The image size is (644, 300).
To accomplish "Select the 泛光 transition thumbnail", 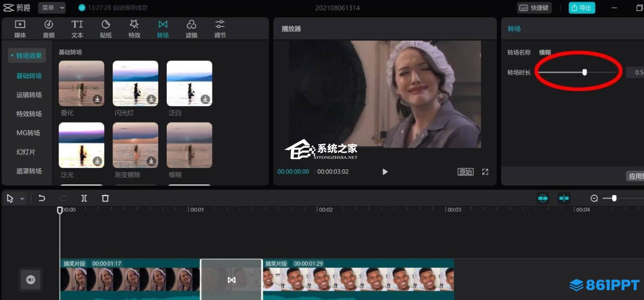I will point(81,145).
